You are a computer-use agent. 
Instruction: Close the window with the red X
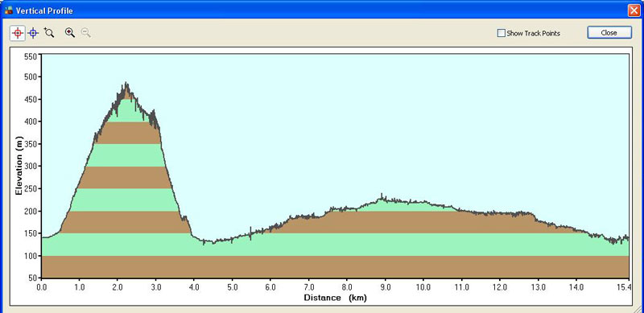634,10
